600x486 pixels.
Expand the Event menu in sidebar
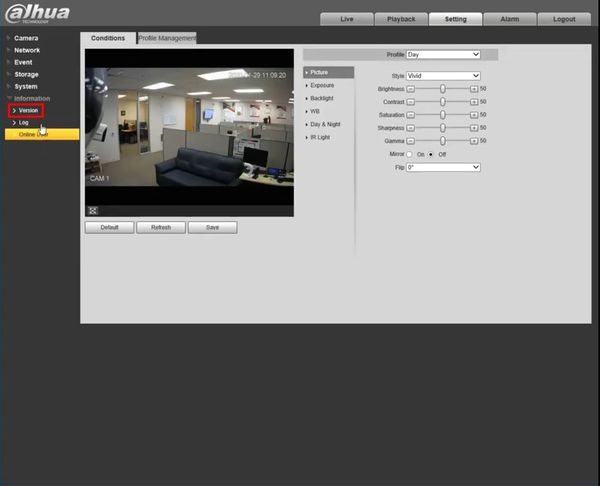[23, 62]
